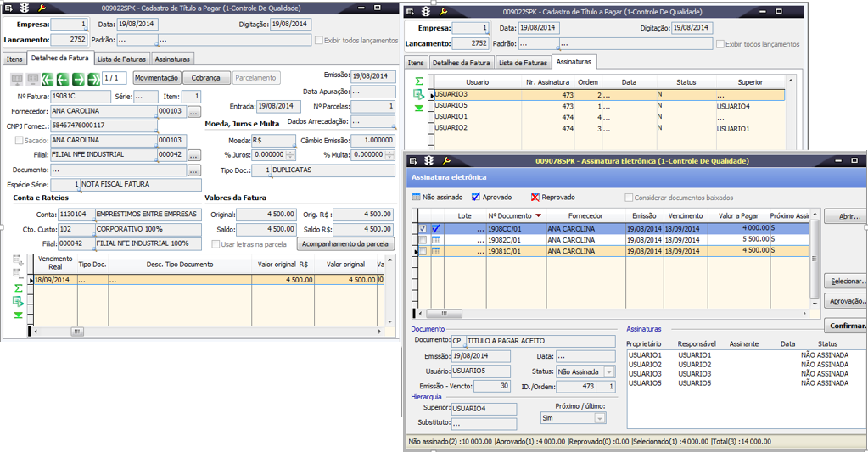Screen dimensions: 868x452
Task: Click the green down-arrow icon below the installments grid
Action: [18, 315]
